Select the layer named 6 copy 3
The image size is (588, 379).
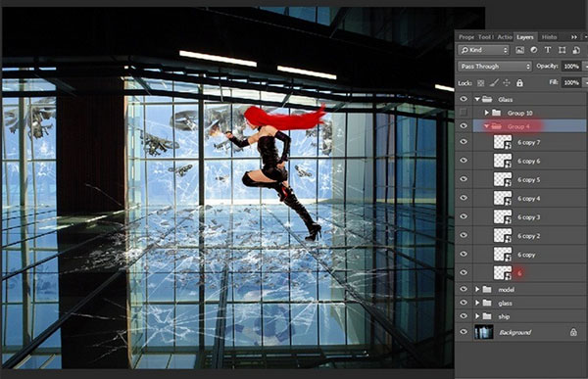(529, 217)
